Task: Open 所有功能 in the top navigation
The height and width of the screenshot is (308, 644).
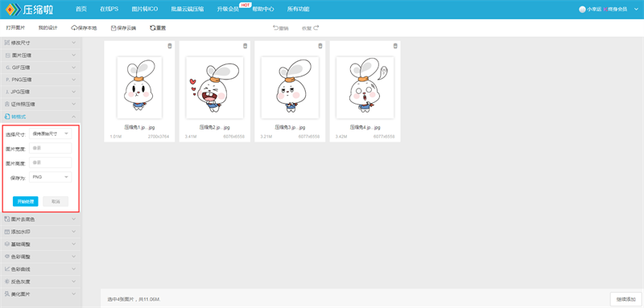Action: (x=298, y=9)
